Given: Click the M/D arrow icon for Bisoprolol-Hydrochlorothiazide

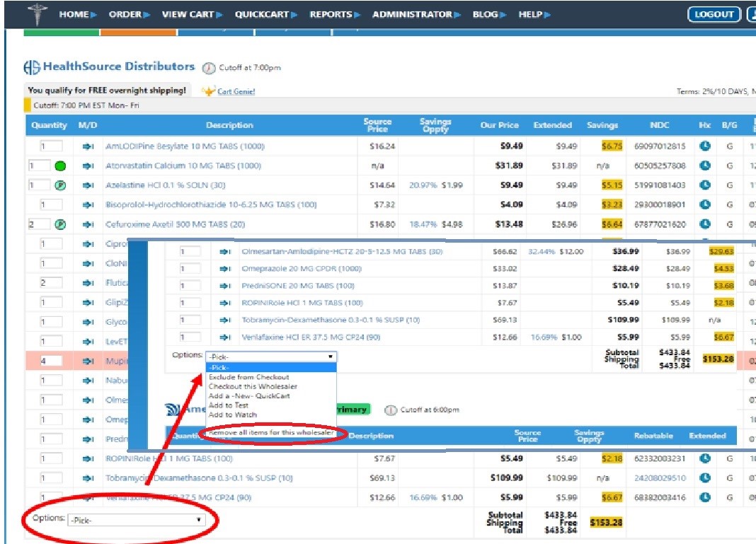Looking at the screenshot, I should click(88, 204).
